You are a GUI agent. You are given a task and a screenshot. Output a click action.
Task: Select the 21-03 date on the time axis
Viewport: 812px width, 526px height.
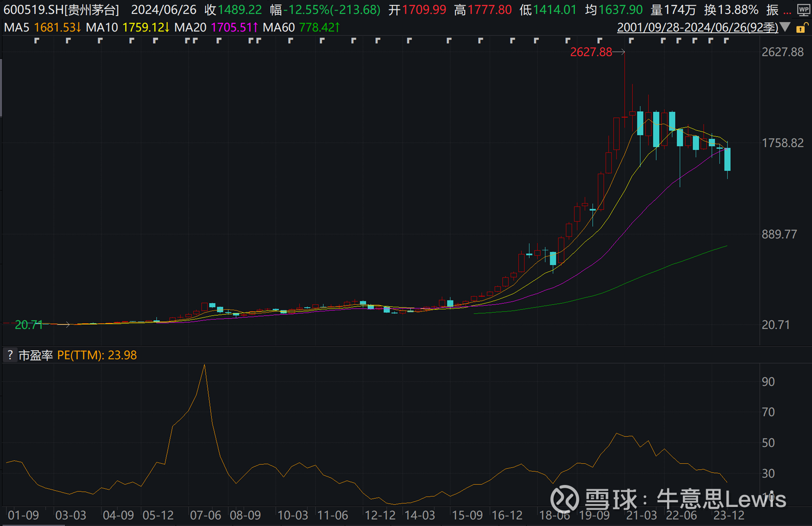(x=641, y=516)
